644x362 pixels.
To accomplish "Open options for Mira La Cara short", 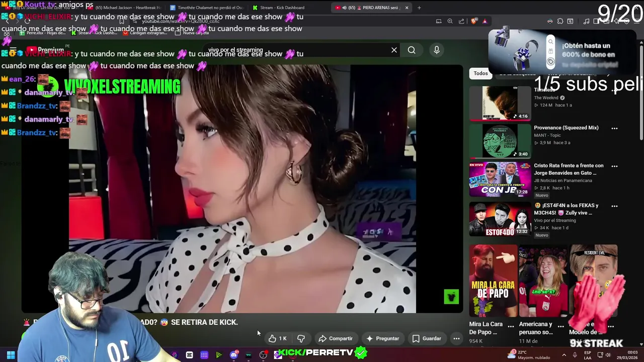I will click(511, 326).
